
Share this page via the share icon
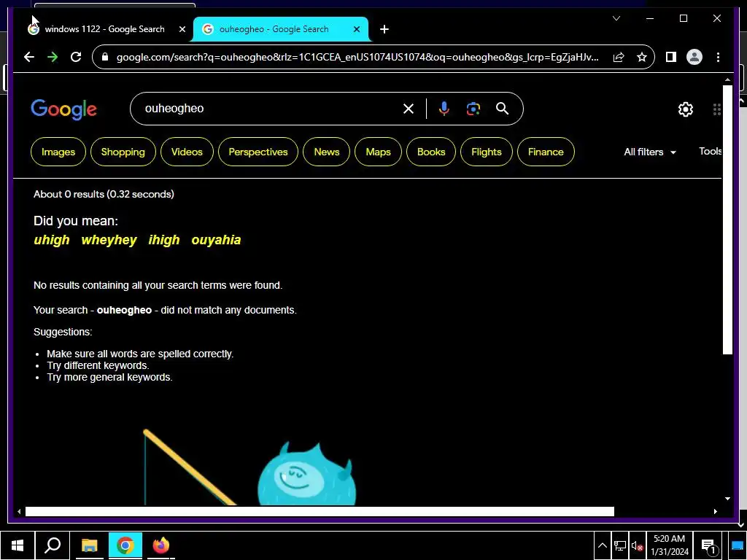(619, 57)
